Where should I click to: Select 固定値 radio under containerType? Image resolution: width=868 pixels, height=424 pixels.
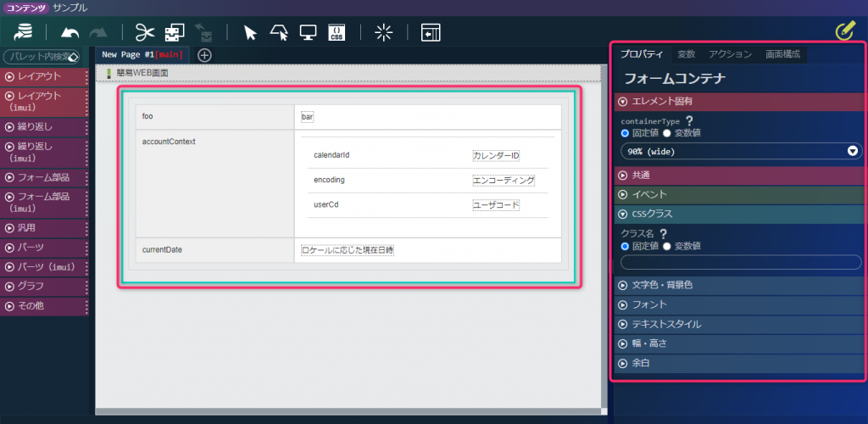pos(625,133)
